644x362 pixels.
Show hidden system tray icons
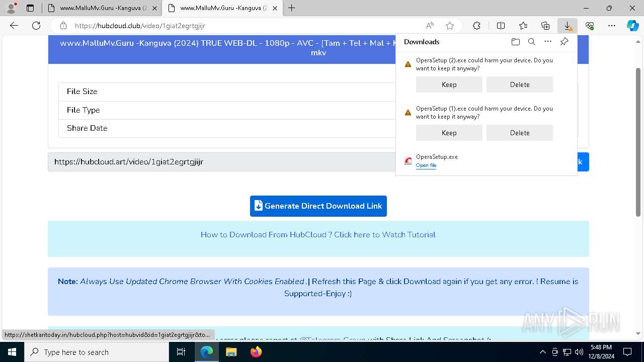pos(542,352)
